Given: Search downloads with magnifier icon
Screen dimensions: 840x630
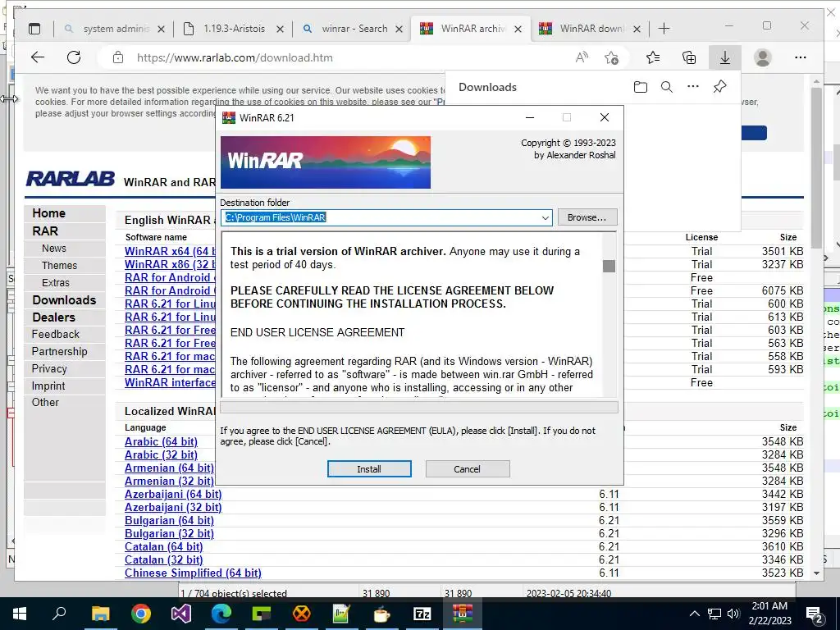Looking at the screenshot, I should [x=666, y=87].
